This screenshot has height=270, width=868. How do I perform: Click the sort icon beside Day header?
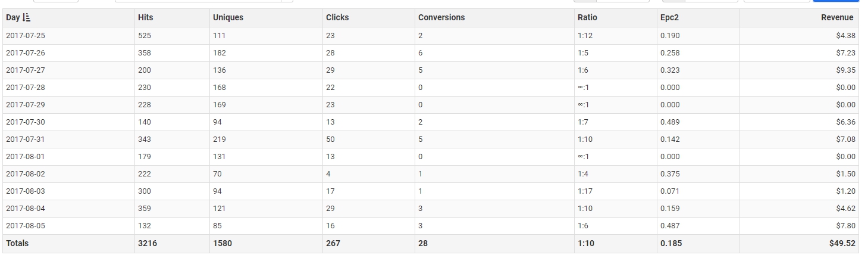click(26, 18)
